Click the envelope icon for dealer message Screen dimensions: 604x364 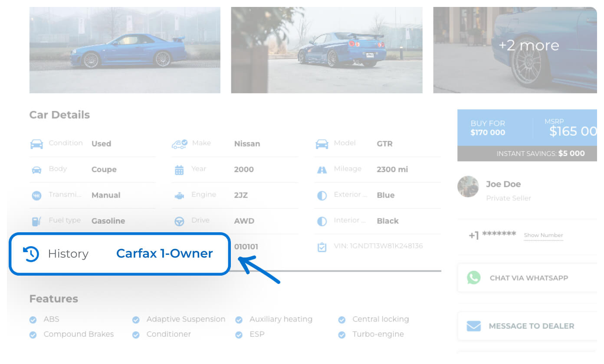[x=474, y=326]
